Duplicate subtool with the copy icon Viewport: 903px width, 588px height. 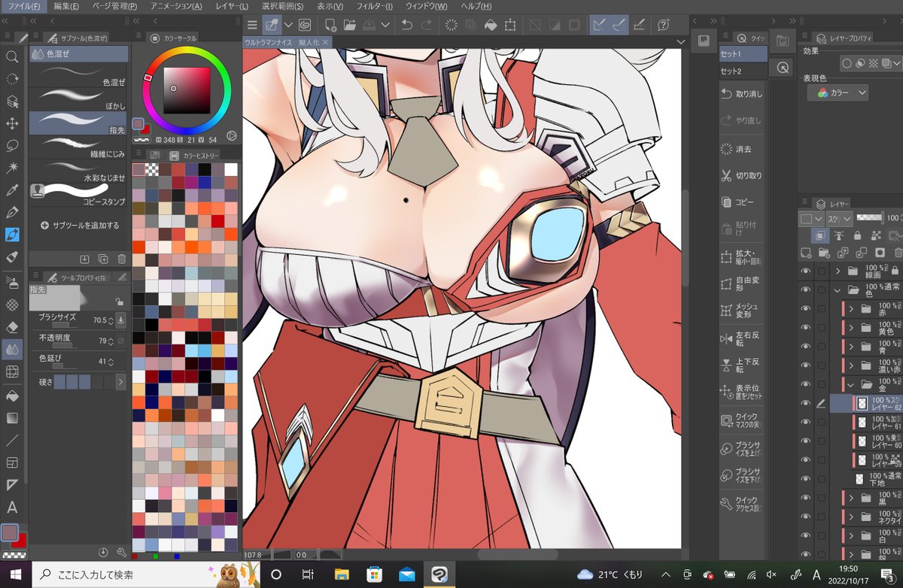103,259
